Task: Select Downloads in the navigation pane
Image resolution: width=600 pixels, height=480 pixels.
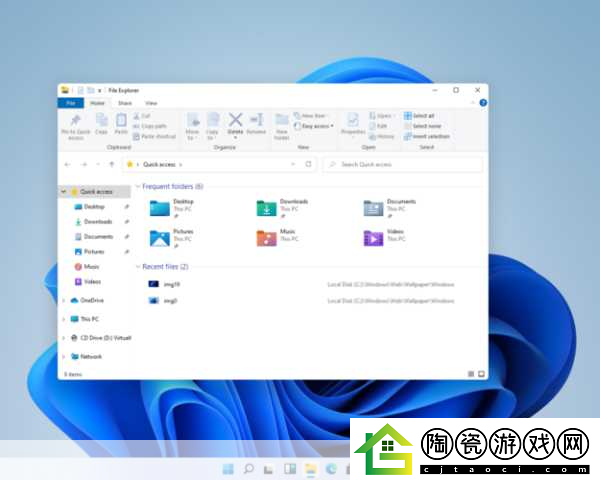Action: click(x=98, y=222)
